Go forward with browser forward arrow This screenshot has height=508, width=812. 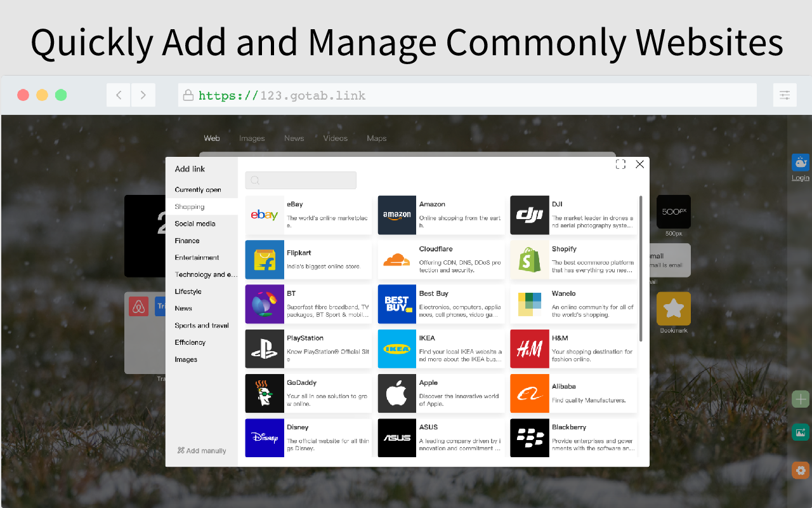143,95
